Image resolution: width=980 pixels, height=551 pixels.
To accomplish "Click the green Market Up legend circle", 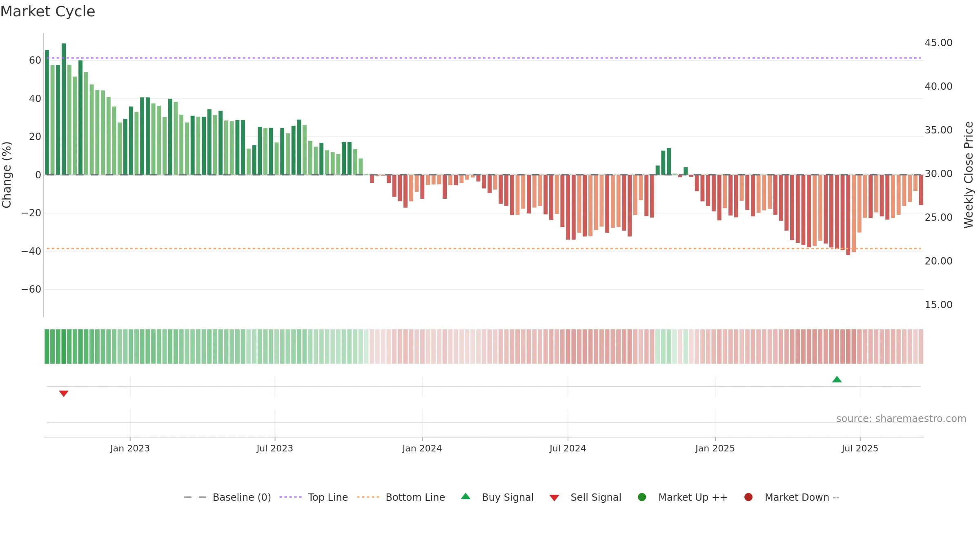I will tap(642, 497).
